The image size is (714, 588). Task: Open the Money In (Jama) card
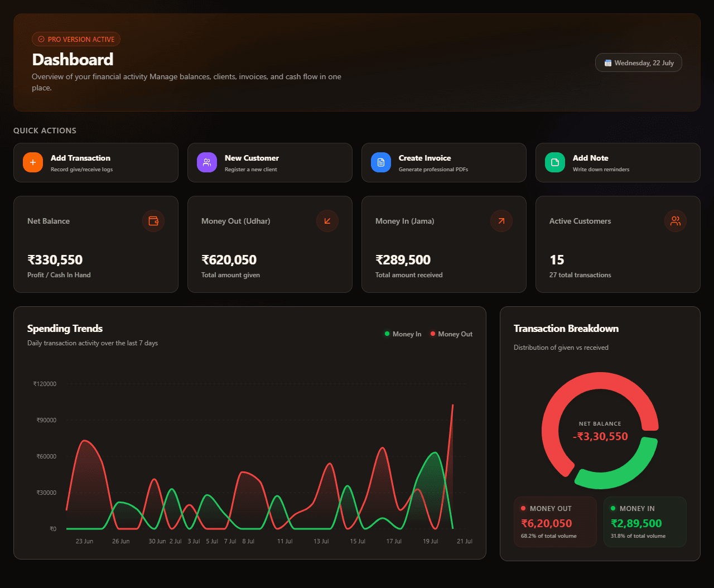pyautogui.click(x=444, y=244)
